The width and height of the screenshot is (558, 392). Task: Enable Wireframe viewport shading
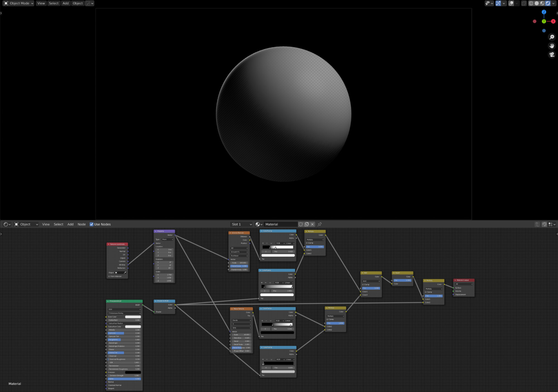pyautogui.click(x=531, y=3)
